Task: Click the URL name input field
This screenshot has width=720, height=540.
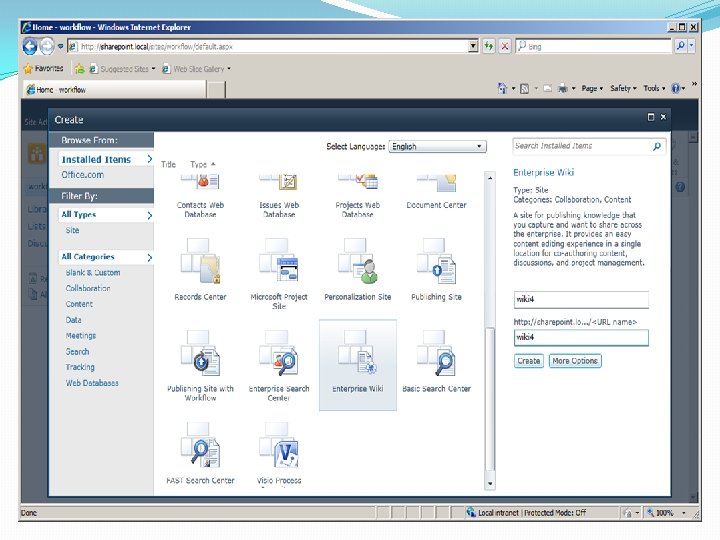Action: click(x=581, y=338)
